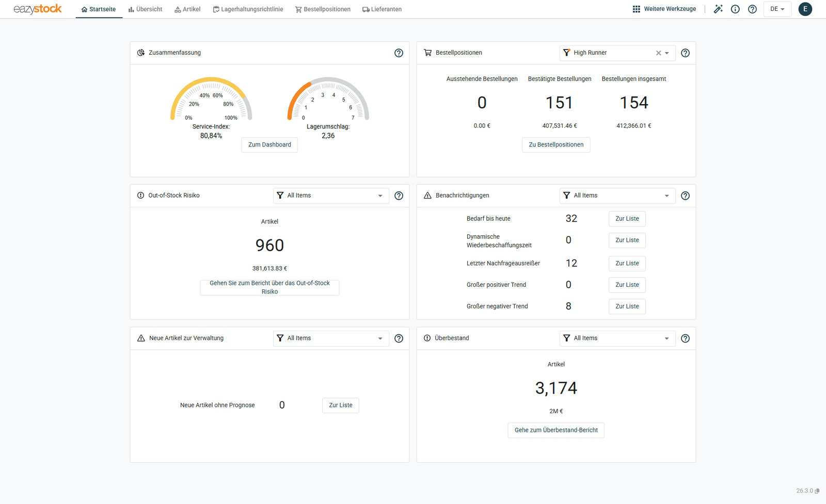
Task: Open Neue Artikel zur Verwaltung filter dropdown
Action: (x=331, y=338)
